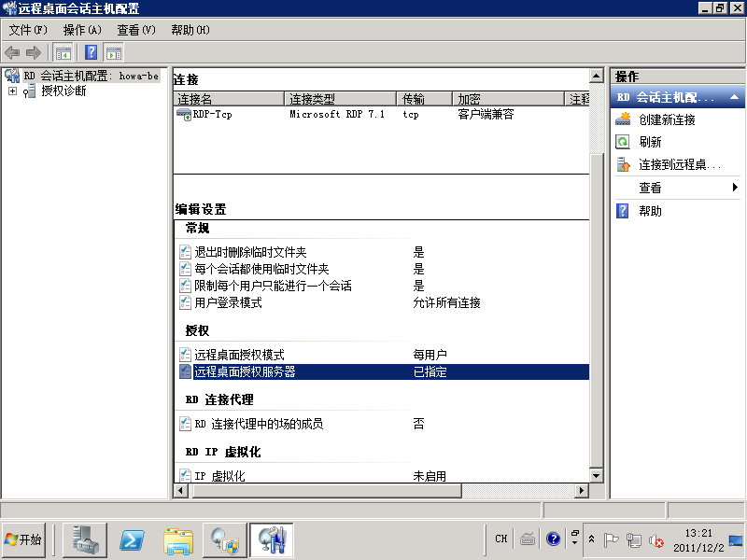This screenshot has height=560, width=747.
Task: Click the vertical scrollbar down arrow
Action: [x=596, y=475]
